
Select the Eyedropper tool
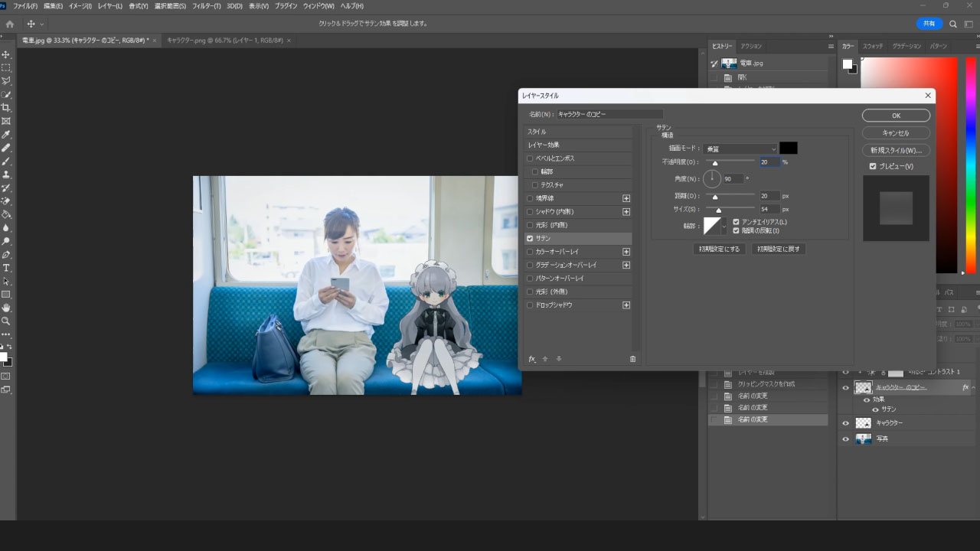coord(6,135)
